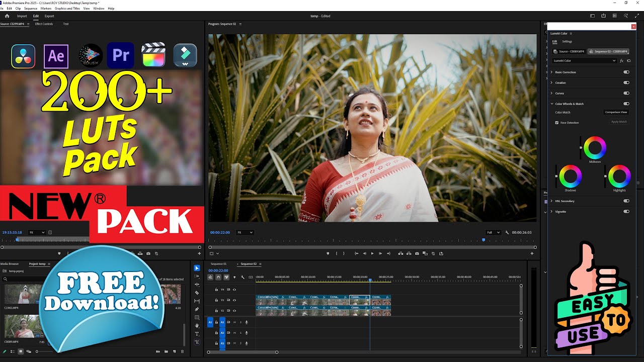Click the Shadows color wheel
This screenshot has width=644, height=362.
[571, 176]
